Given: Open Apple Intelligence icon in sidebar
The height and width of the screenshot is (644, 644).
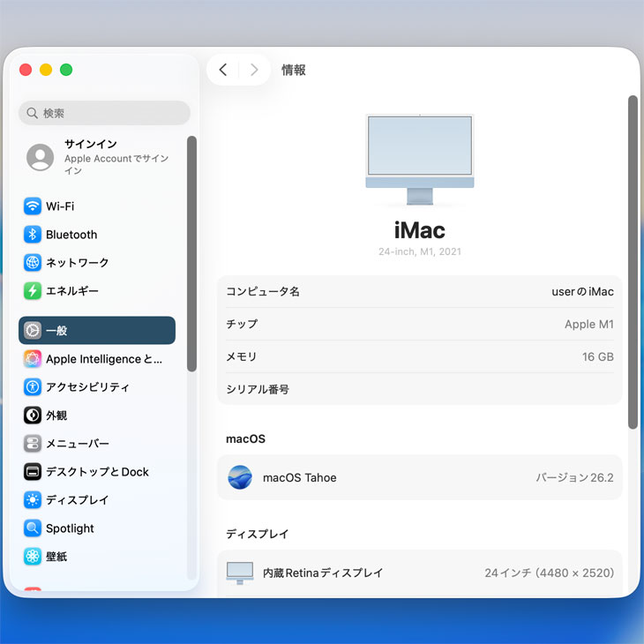Looking at the screenshot, I should coord(33,359).
